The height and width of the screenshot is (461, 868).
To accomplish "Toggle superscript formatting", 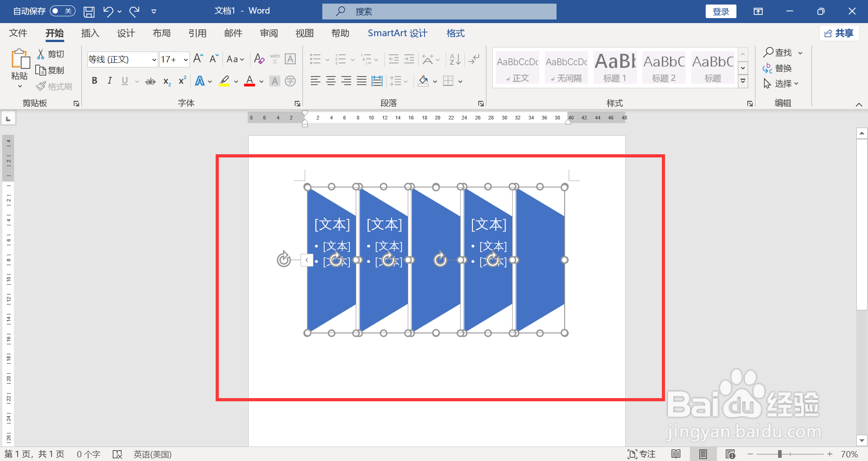I will (182, 81).
